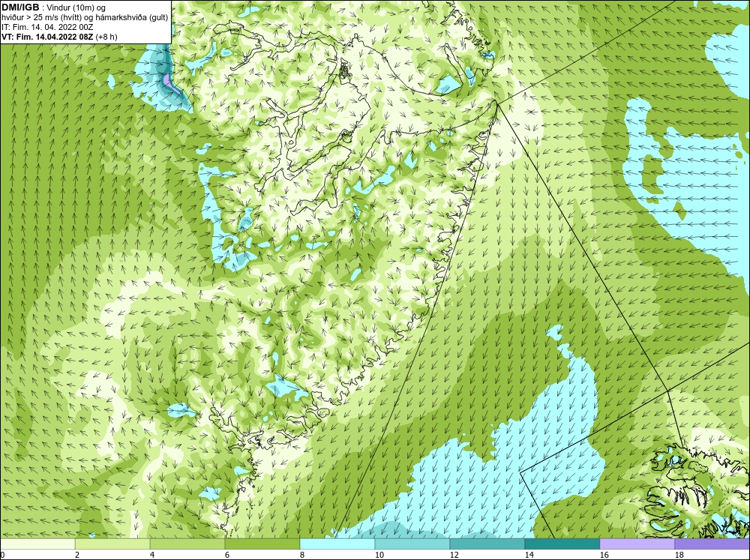Image resolution: width=750 pixels, height=560 pixels.
Task: Click the 'VT: Fim. 14.04.2022 08Z (+8 h)' line
Action: (x=59, y=36)
